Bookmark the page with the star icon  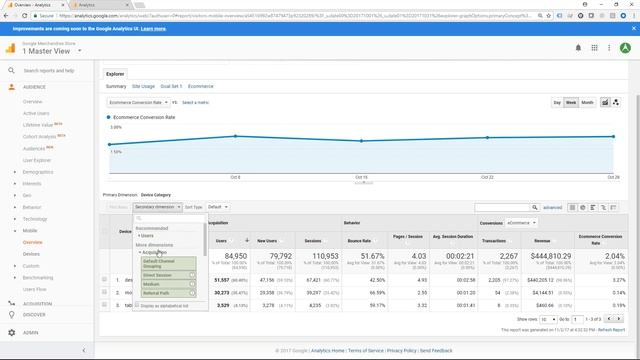click(549, 16)
